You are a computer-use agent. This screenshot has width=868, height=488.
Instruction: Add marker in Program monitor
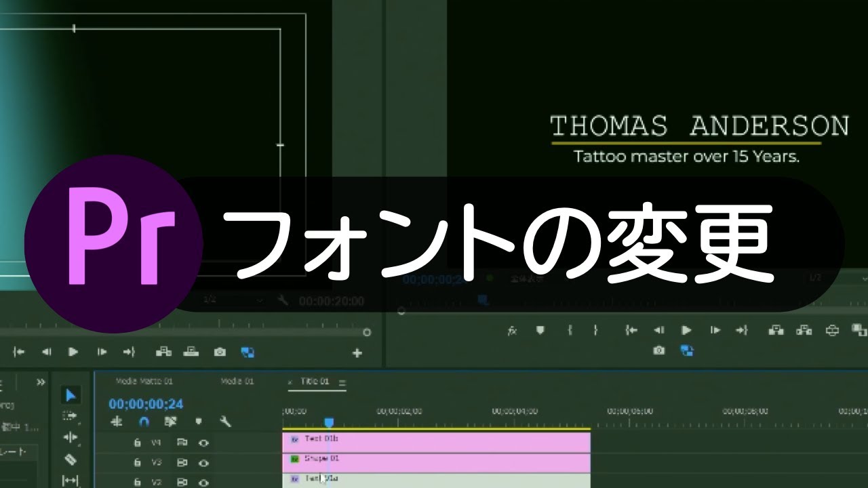click(540, 330)
